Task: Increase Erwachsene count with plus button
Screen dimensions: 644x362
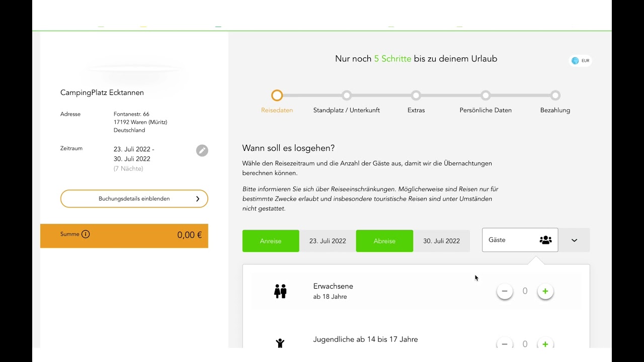Action: [545, 291]
